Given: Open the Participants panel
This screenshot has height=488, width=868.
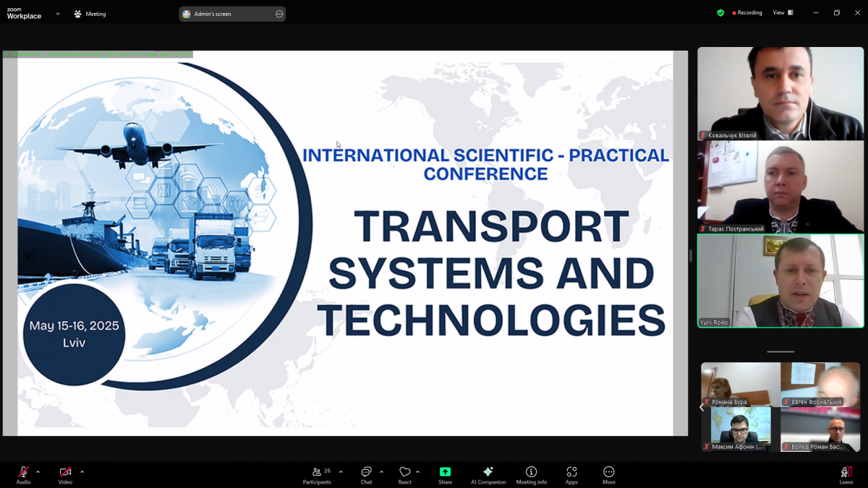Looking at the screenshot, I should coord(317,475).
